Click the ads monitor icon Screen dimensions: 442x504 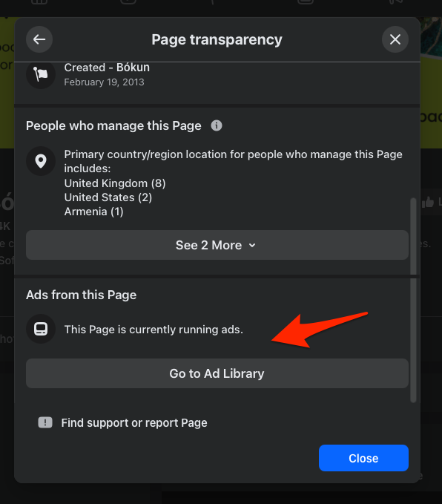coord(41,329)
